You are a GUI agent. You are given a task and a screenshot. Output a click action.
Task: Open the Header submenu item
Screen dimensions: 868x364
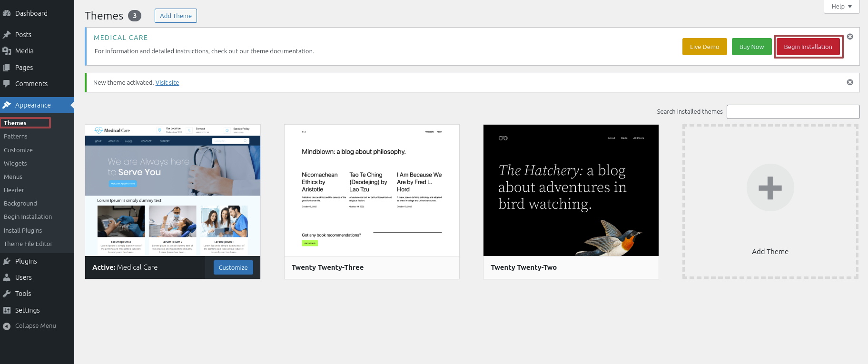click(14, 190)
